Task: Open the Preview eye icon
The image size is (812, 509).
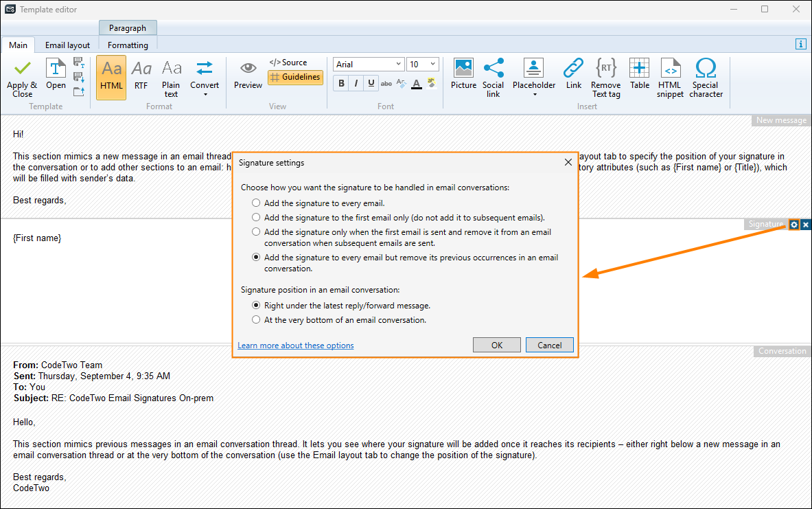Action: pyautogui.click(x=248, y=69)
